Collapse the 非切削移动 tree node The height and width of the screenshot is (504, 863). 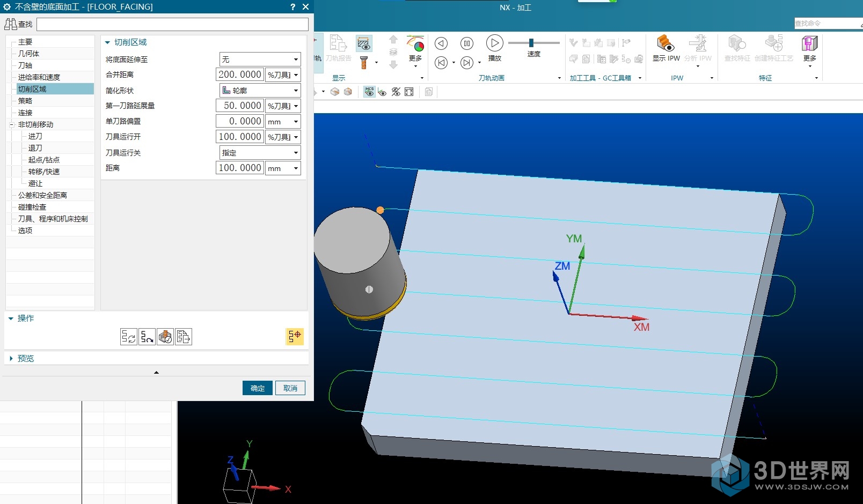[x=11, y=124]
